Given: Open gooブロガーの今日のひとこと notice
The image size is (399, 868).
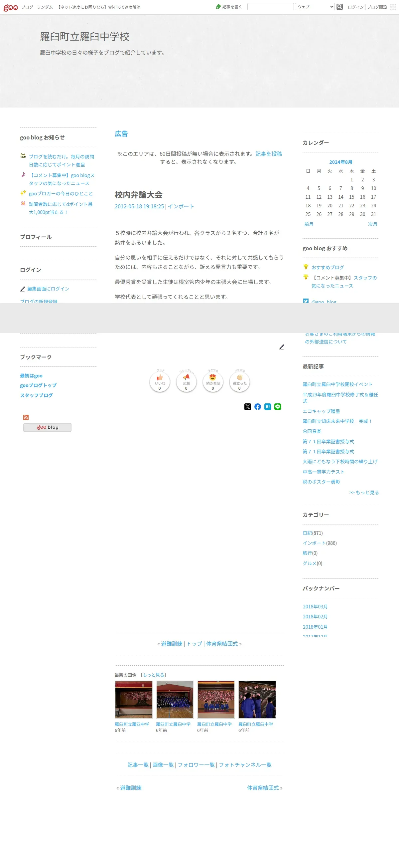Looking at the screenshot, I should coord(61,193).
